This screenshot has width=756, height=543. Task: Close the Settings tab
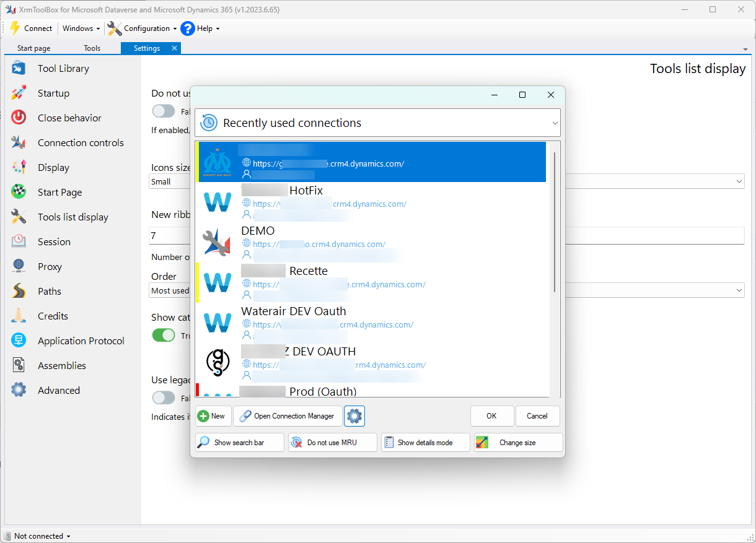pos(174,48)
